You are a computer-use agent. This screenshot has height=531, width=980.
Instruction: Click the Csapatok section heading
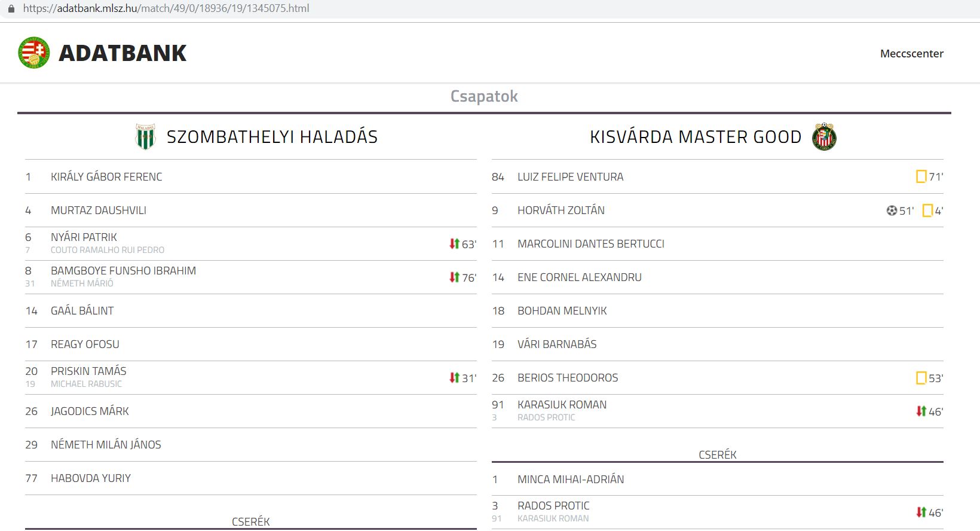tap(484, 96)
